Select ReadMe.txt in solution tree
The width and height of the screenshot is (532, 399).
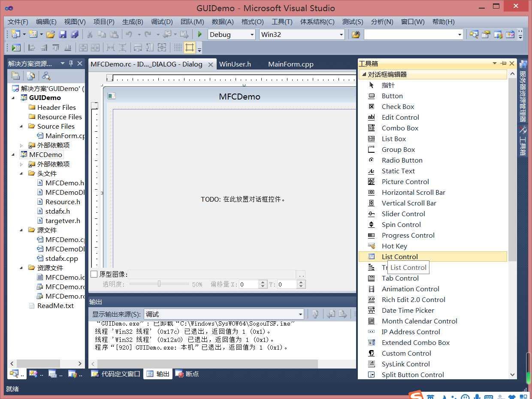tap(55, 305)
